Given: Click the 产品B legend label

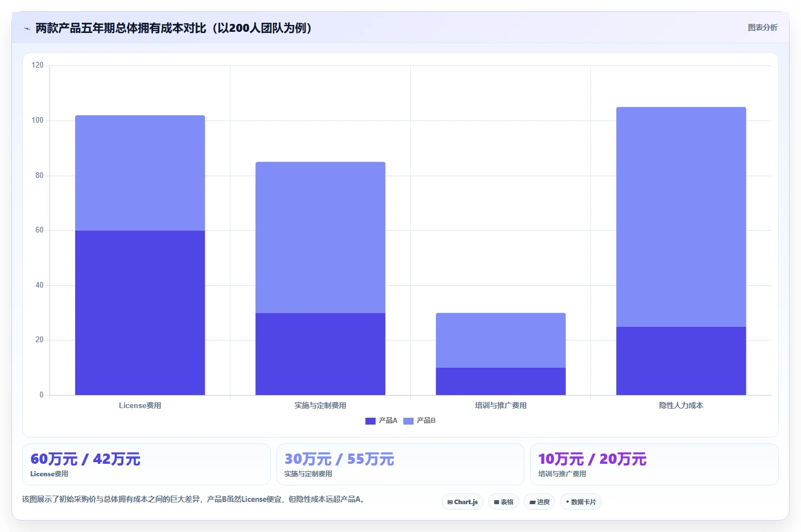Looking at the screenshot, I should tap(426, 421).
